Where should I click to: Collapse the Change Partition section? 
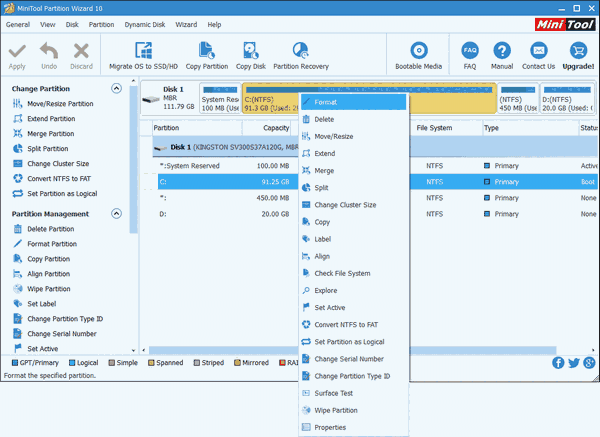point(116,89)
